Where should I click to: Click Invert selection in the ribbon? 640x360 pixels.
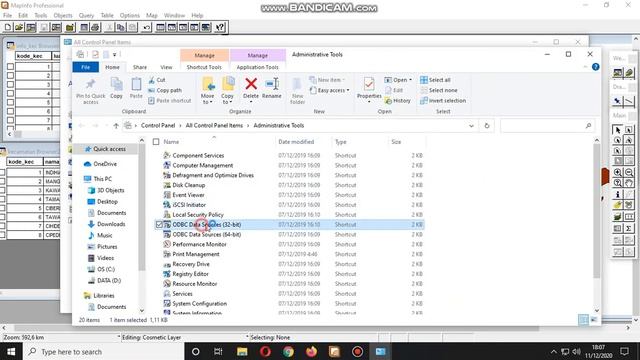443,100
